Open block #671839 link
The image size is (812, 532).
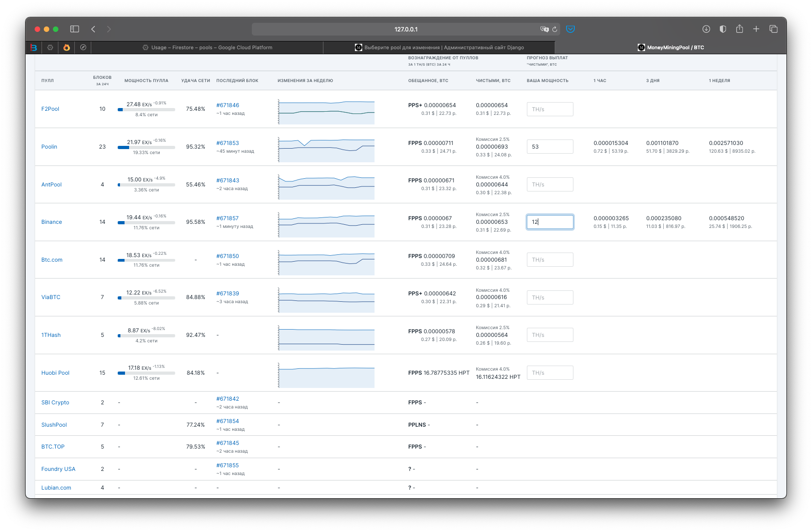[228, 294]
